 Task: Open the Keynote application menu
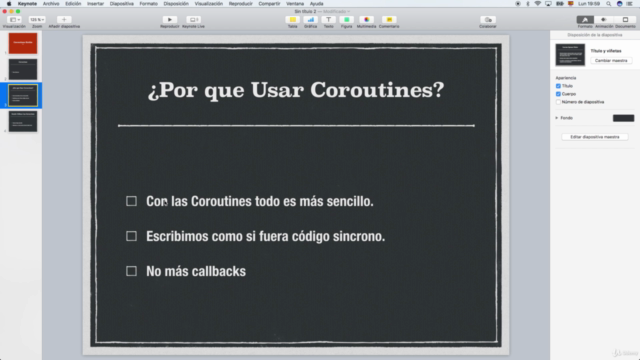(27, 4)
